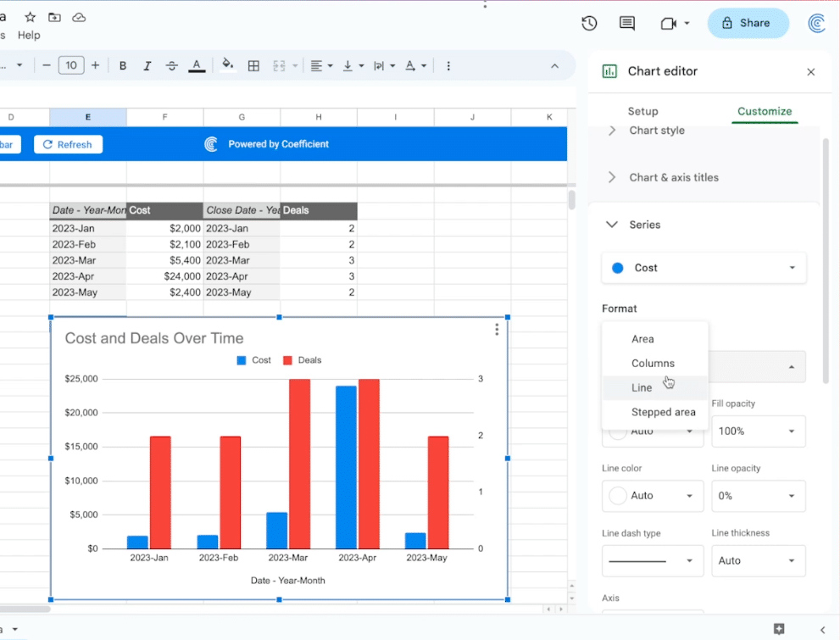Open the Fill opacity 100% dropdown
Image resolution: width=840 pixels, height=640 pixels.
point(758,431)
